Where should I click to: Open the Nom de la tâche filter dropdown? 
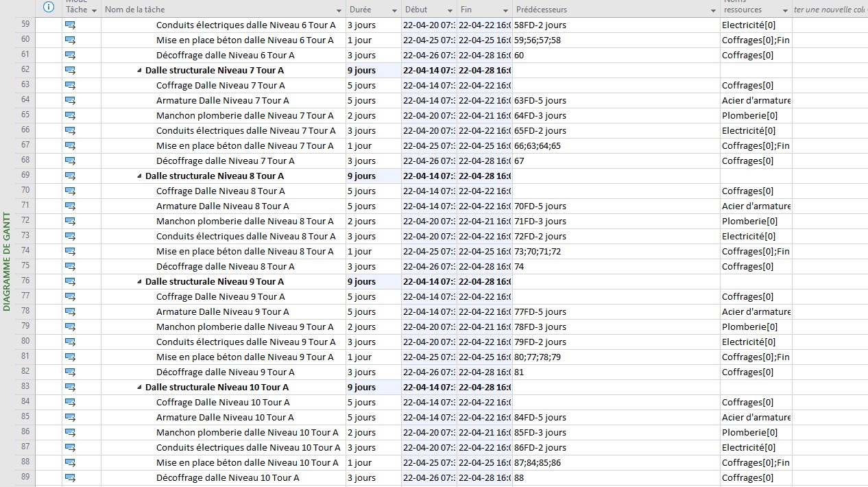click(339, 10)
